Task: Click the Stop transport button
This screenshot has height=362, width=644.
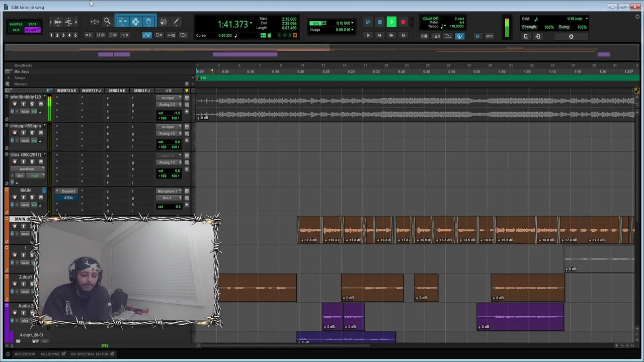Action: [380, 22]
